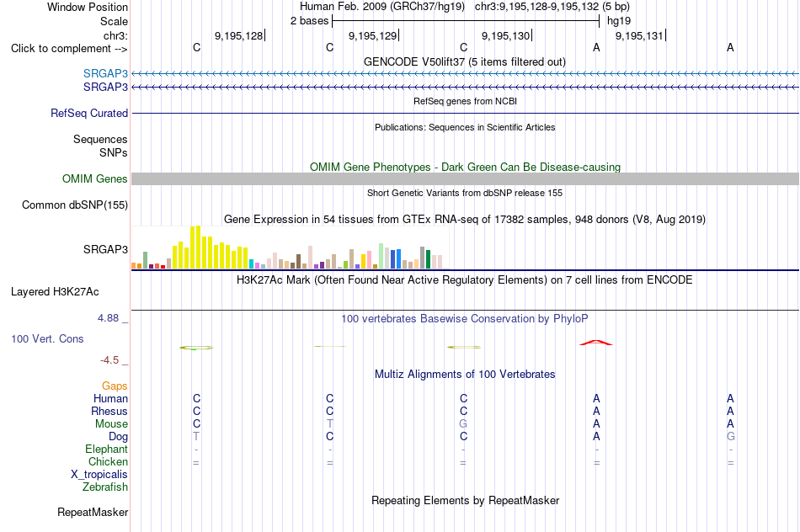Click the 'Gene Expression in 54 tissues' title
Screen dimensions: 800x532
pos(465,220)
